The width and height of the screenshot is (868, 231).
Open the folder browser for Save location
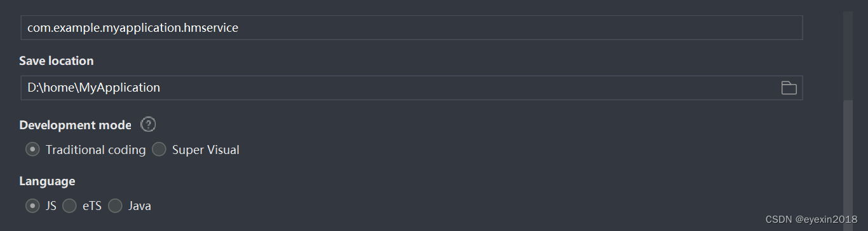pyautogui.click(x=789, y=88)
